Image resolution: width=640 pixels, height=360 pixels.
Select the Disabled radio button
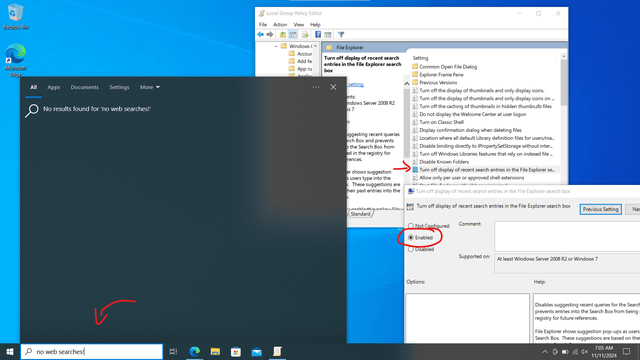(x=411, y=249)
